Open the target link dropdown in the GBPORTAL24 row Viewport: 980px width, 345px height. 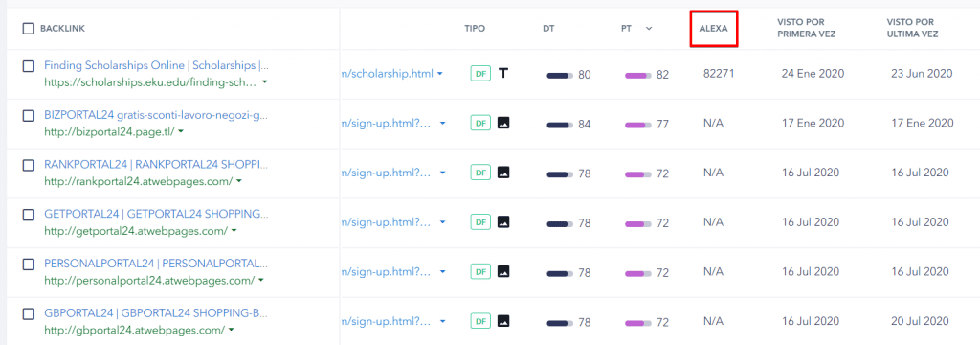pos(442,321)
